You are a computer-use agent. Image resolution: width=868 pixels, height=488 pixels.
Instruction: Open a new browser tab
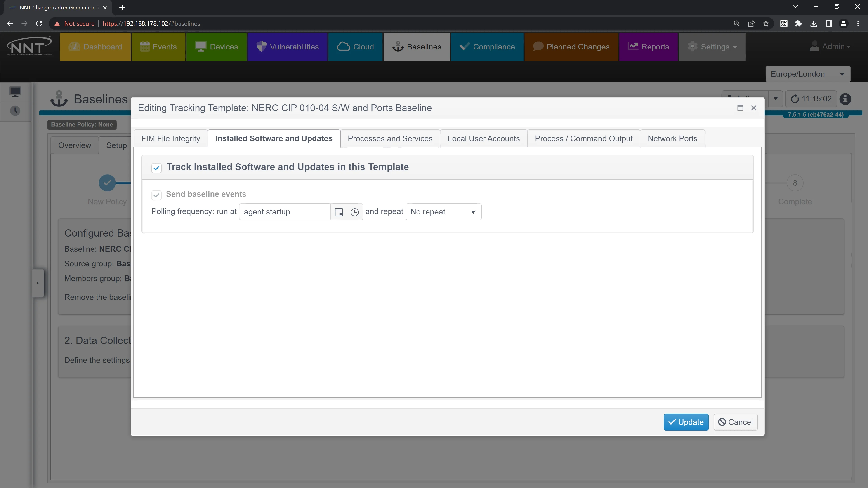[122, 7]
